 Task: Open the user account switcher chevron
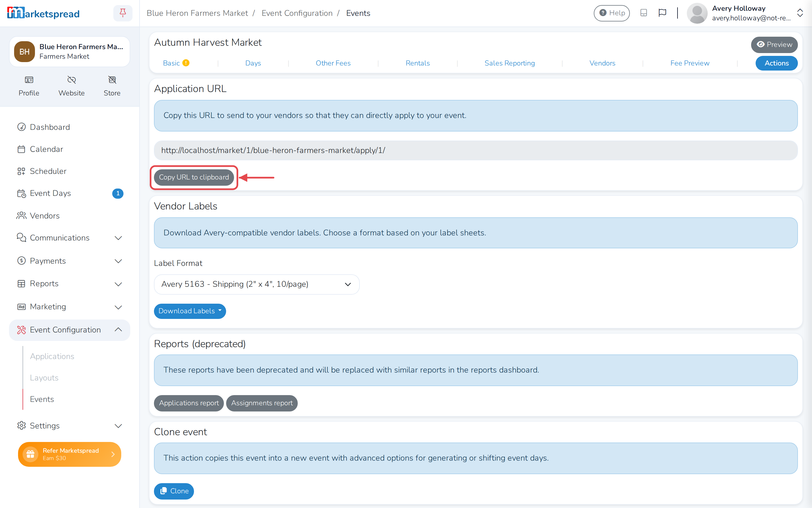click(x=800, y=13)
